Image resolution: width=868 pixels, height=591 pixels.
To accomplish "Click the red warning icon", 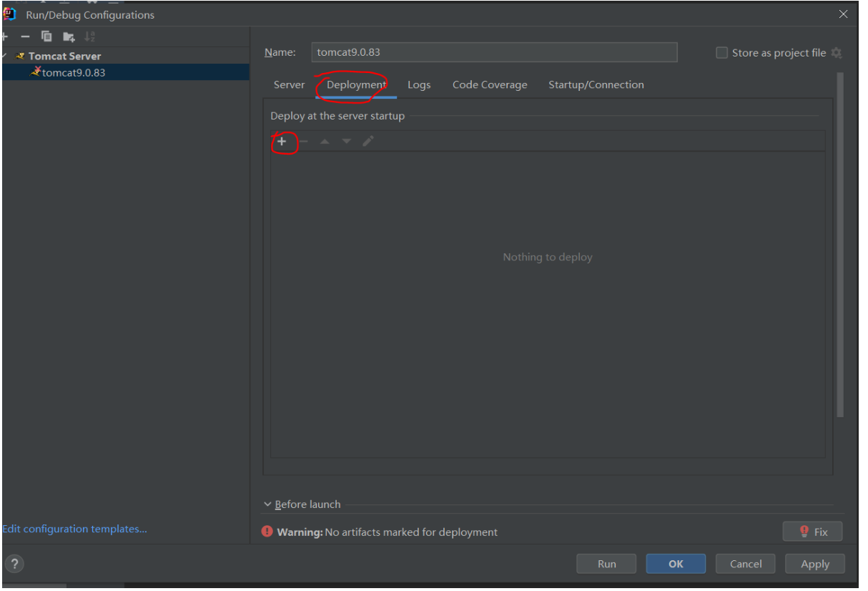I will coord(267,532).
